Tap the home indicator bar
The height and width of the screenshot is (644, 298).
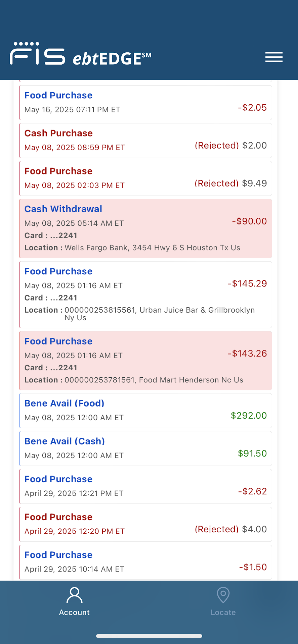(x=149, y=636)
